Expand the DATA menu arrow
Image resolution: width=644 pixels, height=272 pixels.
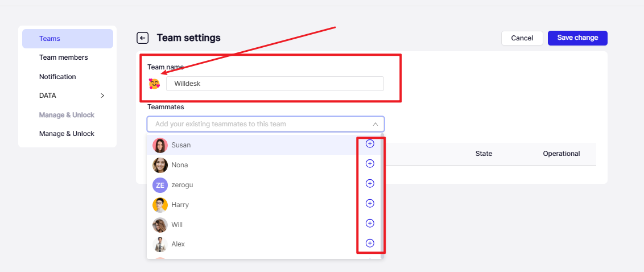click(102, 96)
